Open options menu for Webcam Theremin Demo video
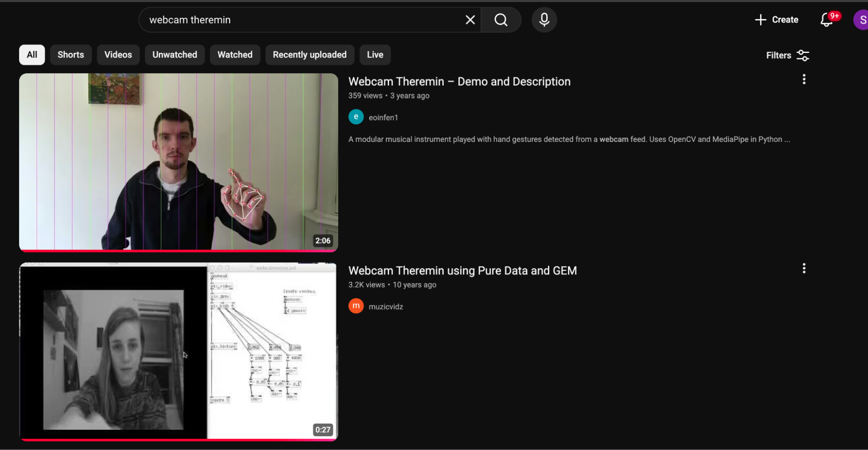The image size is (868, 450). [x=803, y=79]
